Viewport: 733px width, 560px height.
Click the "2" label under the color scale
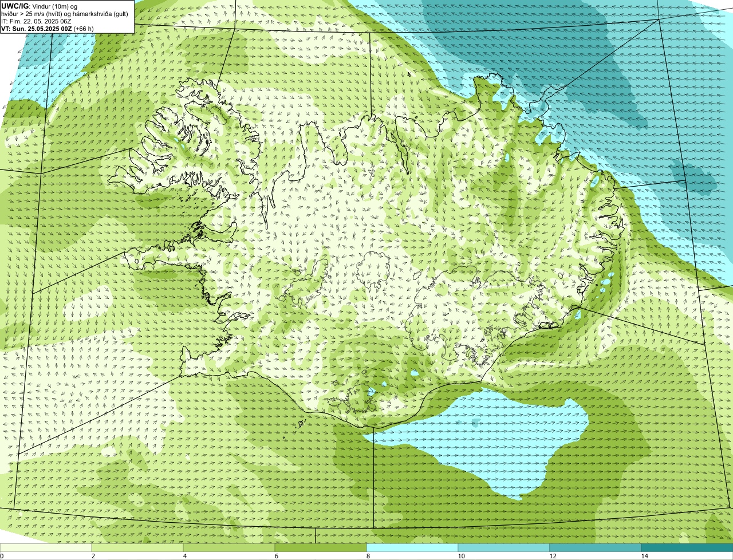click(93, 556)
